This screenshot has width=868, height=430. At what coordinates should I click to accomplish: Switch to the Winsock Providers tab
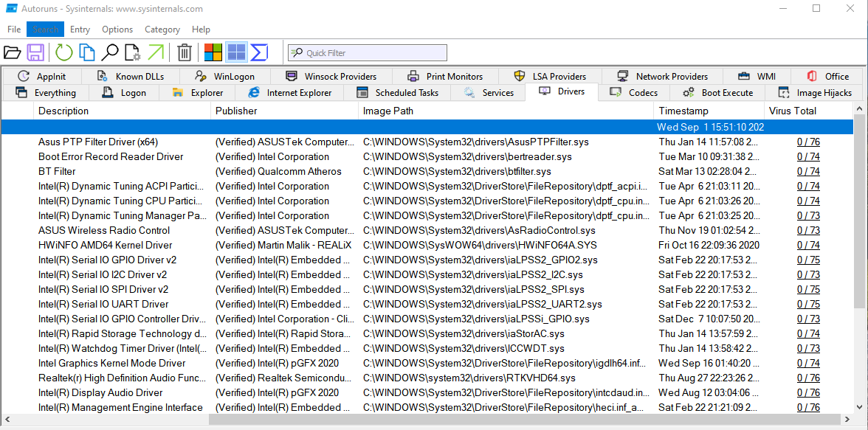pos(331,77)
